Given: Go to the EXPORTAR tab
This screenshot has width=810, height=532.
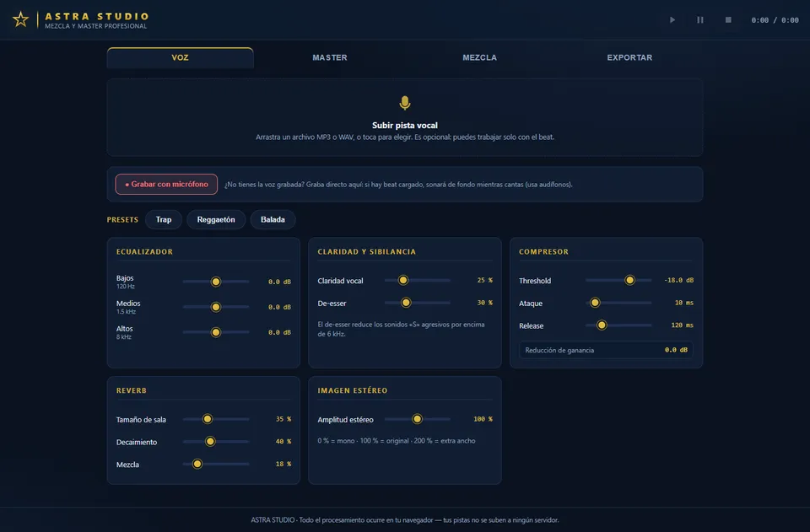Looking at the screenshot, I should point(629,58).
